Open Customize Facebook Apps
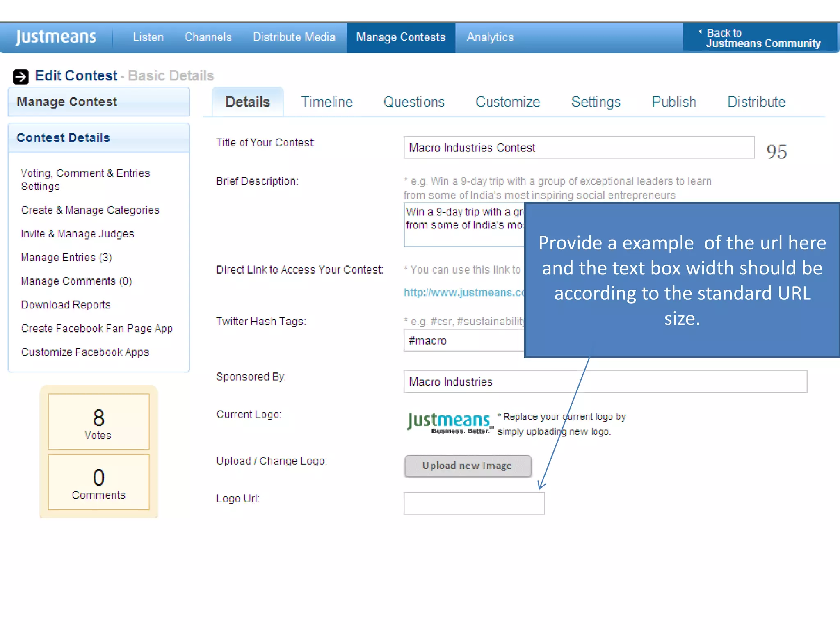Screen dimensions: 840x630 [x=85, y=352]
